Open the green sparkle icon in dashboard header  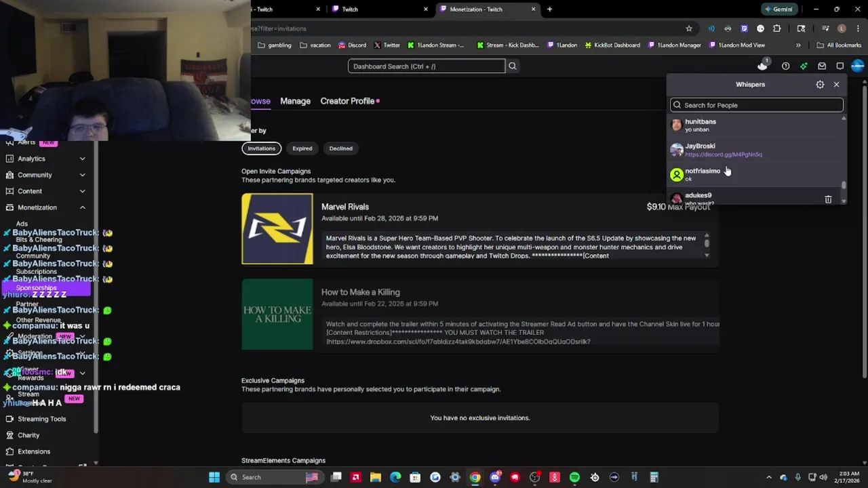point(804,66)
